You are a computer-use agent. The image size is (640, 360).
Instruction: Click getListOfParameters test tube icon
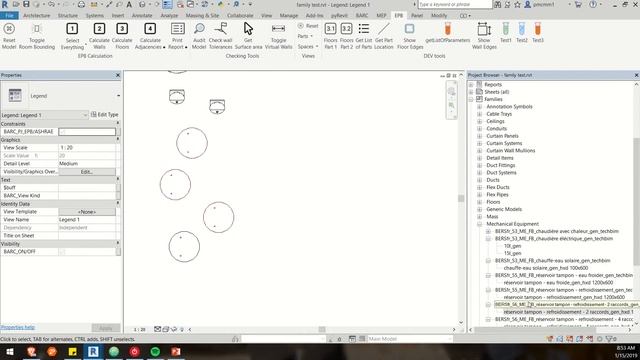(x=448, y=29)
